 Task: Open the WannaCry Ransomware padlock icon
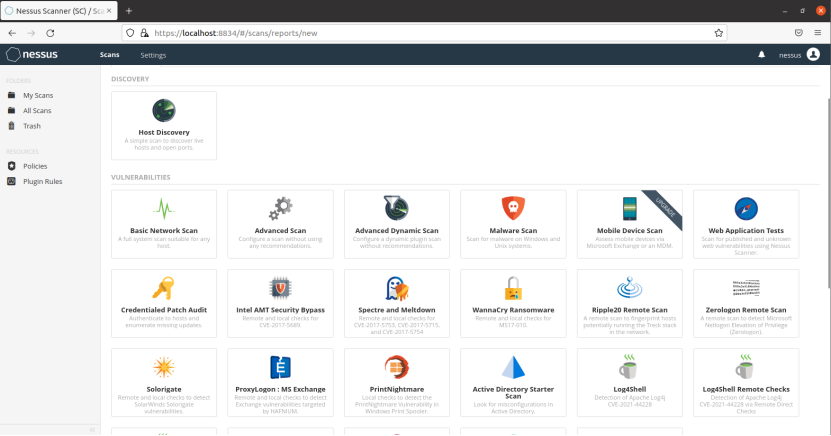(x=513, y=288)
